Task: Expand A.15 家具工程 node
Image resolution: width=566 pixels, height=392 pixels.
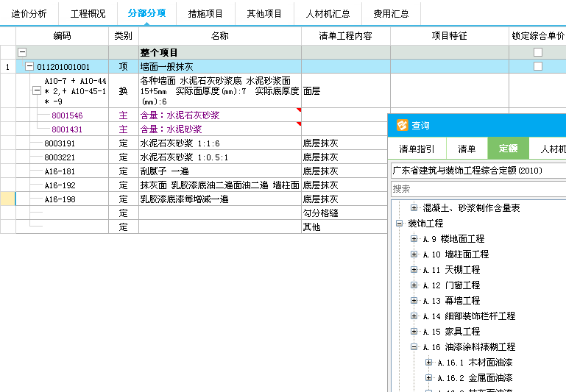Action: pos(414,332)
